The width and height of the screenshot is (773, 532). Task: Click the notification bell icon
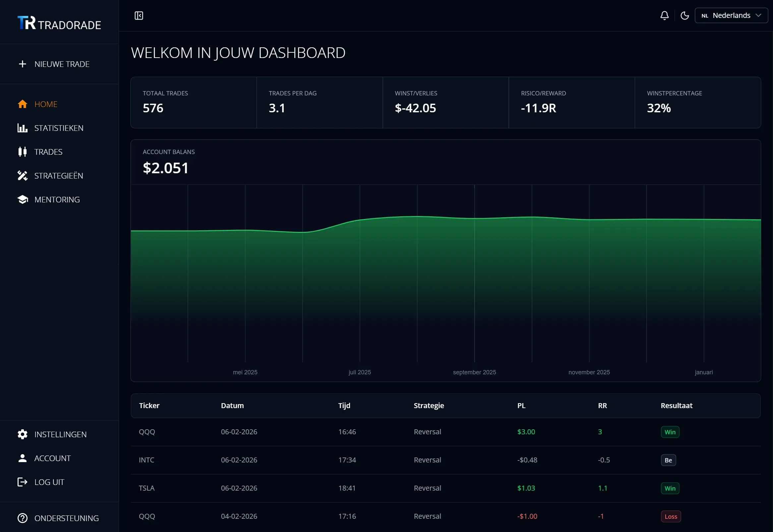point(664,15)
